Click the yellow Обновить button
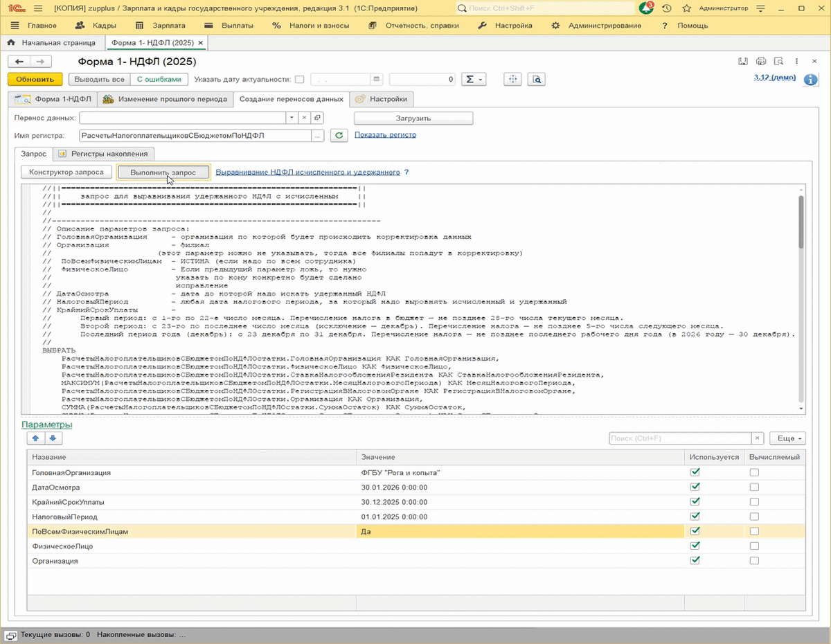Image resolution: width=831 pixels, height=644 pixels. click(x=35, y=79)
